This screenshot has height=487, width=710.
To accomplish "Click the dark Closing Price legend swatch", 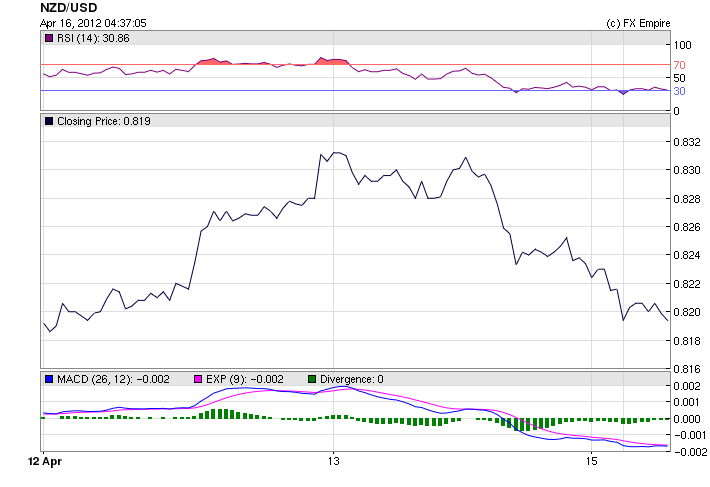I will (48, 121).
